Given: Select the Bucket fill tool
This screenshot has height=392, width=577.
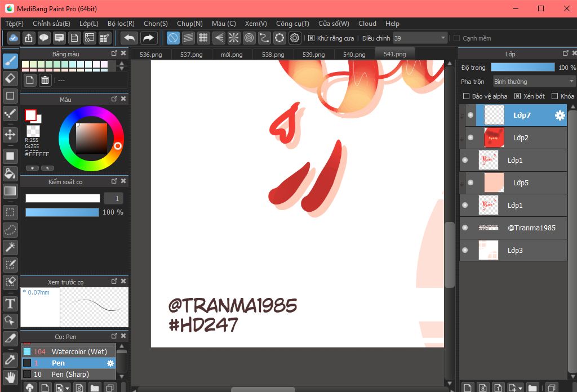Looking at the screenshot, I should (x=10, y=173).
